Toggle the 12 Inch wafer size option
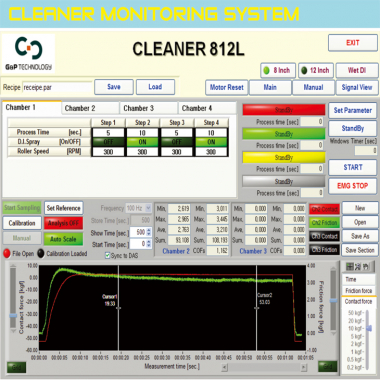This screenshot has height=380, width=380. 316,70
